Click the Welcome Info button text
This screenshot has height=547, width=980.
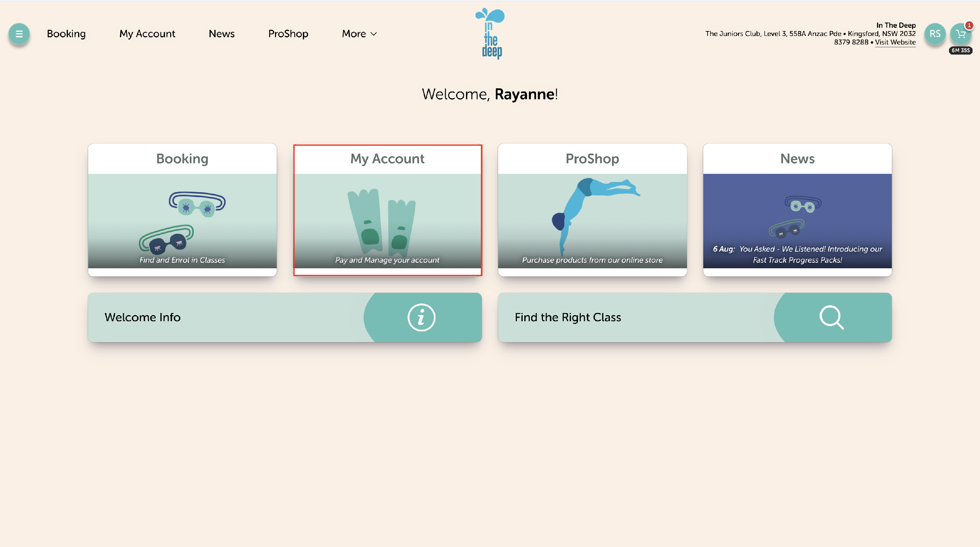click(x=143, y=317)
